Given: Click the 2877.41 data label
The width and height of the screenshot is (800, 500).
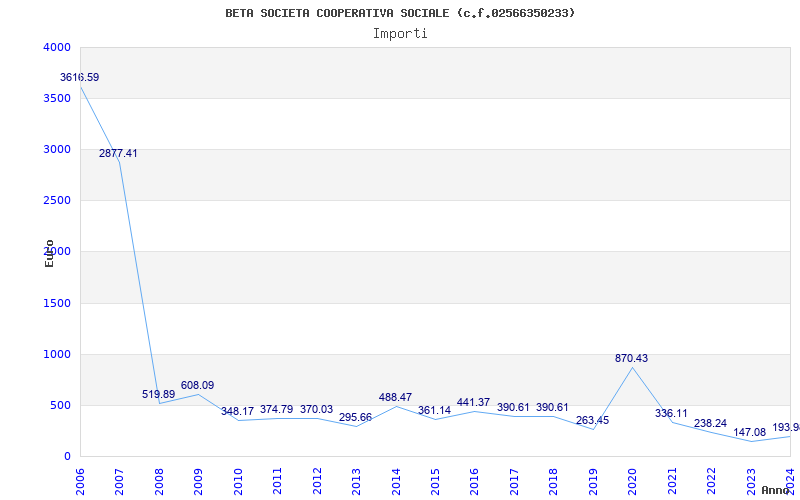Looking at the screenshot, I should pyautogui.click(x=118, y=153).
